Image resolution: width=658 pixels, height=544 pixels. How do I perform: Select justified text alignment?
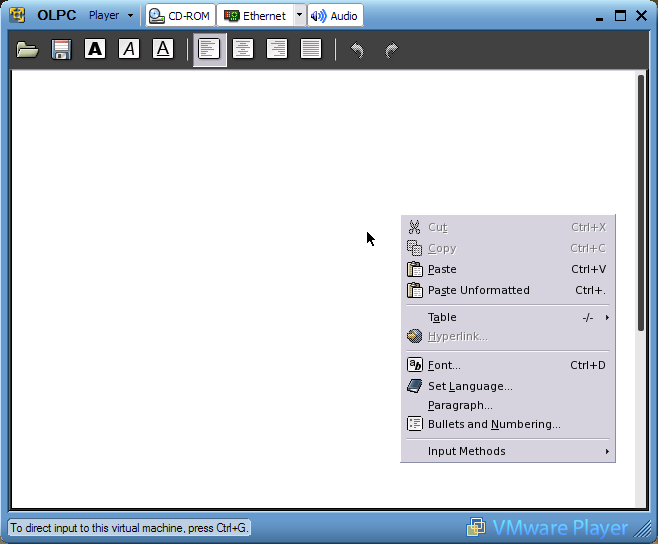(x=311, y=49)
